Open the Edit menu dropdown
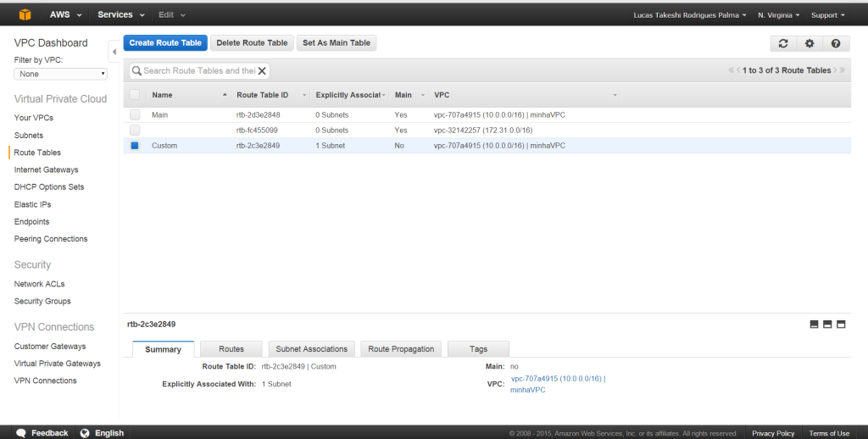868x439 pixels. (171, 15)
